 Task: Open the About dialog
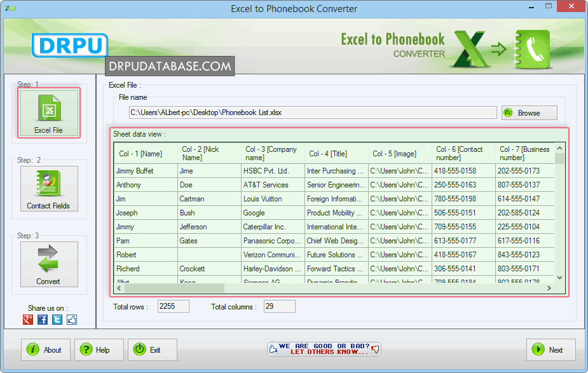45,349
